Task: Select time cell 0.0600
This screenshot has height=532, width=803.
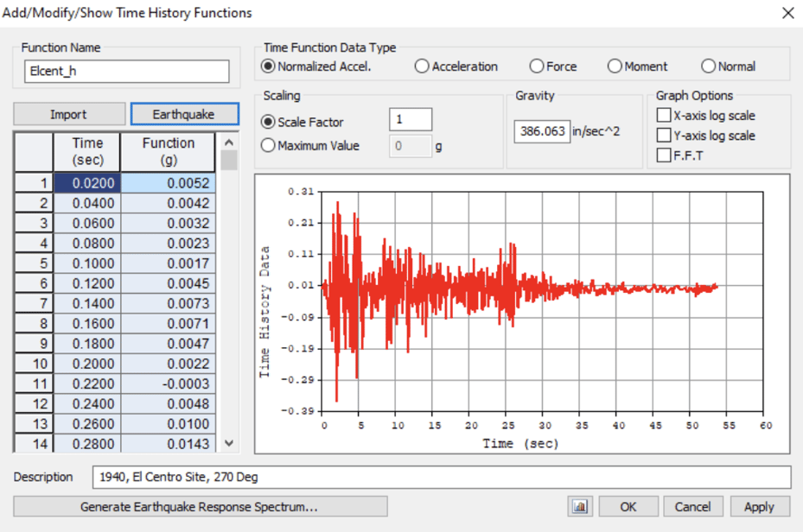Action: point(87,223)
